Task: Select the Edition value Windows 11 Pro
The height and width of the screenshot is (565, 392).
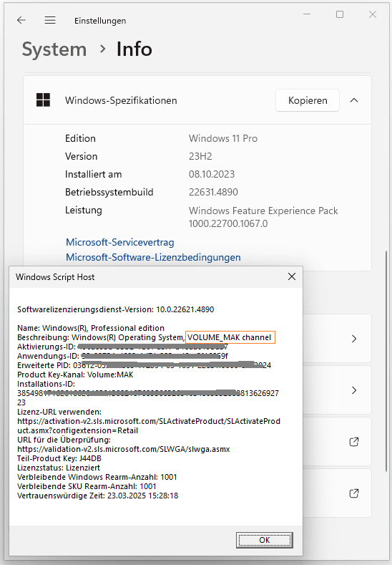Action: [223, 138]
